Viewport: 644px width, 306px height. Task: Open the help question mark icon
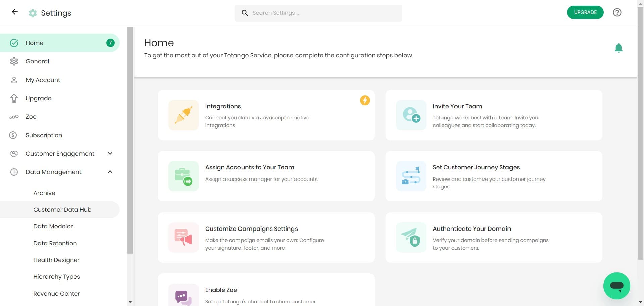617,12
